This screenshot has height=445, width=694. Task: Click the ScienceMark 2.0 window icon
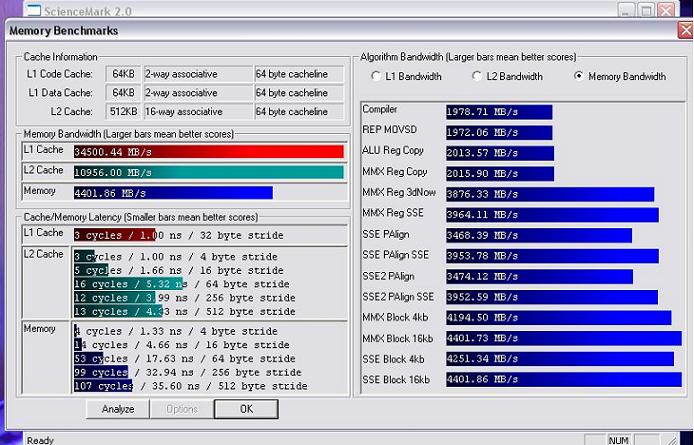[x=34, y=10]
